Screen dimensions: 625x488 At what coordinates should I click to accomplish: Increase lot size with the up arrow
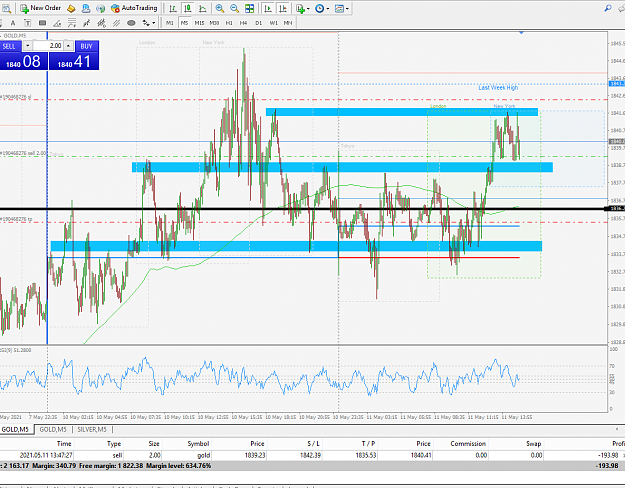click(x=69, y=46)
